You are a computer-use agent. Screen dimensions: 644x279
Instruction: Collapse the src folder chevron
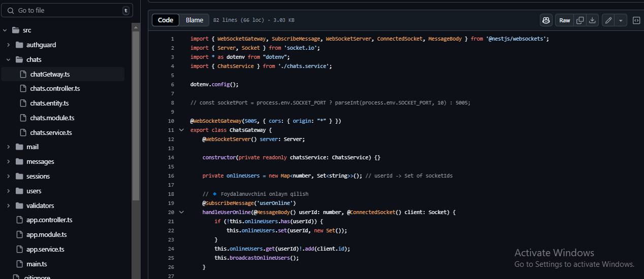tap(5, 30)
